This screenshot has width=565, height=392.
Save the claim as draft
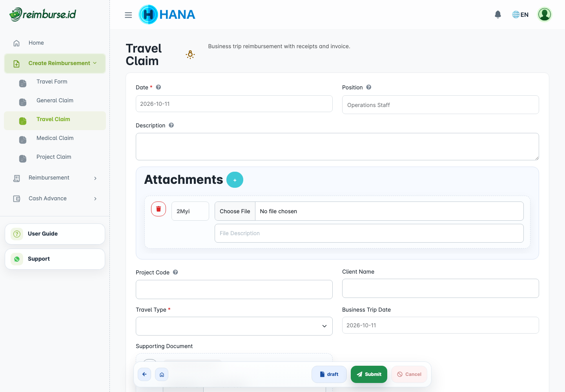click(329, 374)
